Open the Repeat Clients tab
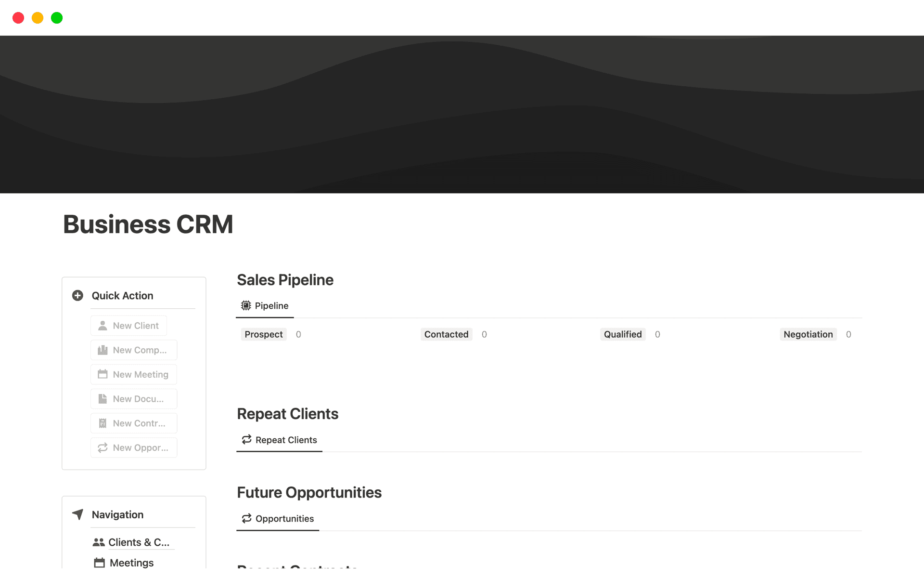 pyautogui.click(x=279, y=439)
